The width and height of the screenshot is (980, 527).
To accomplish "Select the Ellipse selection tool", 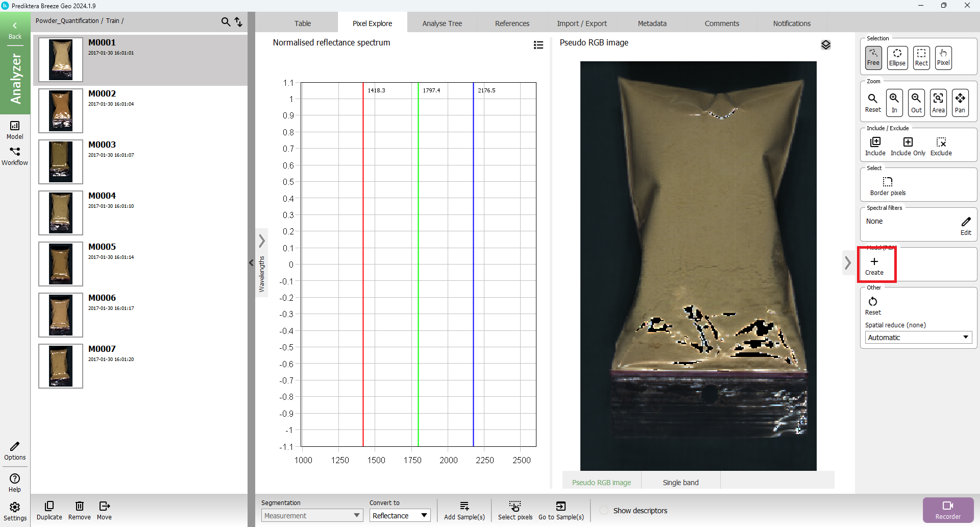I will 897,57.
